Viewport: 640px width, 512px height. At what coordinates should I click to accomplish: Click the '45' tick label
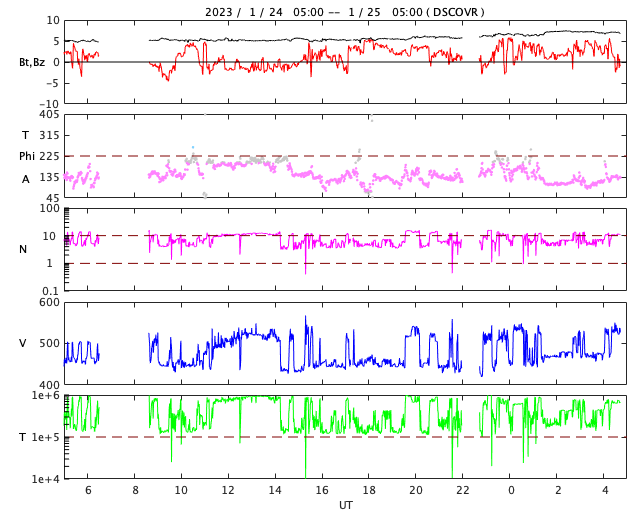[53, 198]
